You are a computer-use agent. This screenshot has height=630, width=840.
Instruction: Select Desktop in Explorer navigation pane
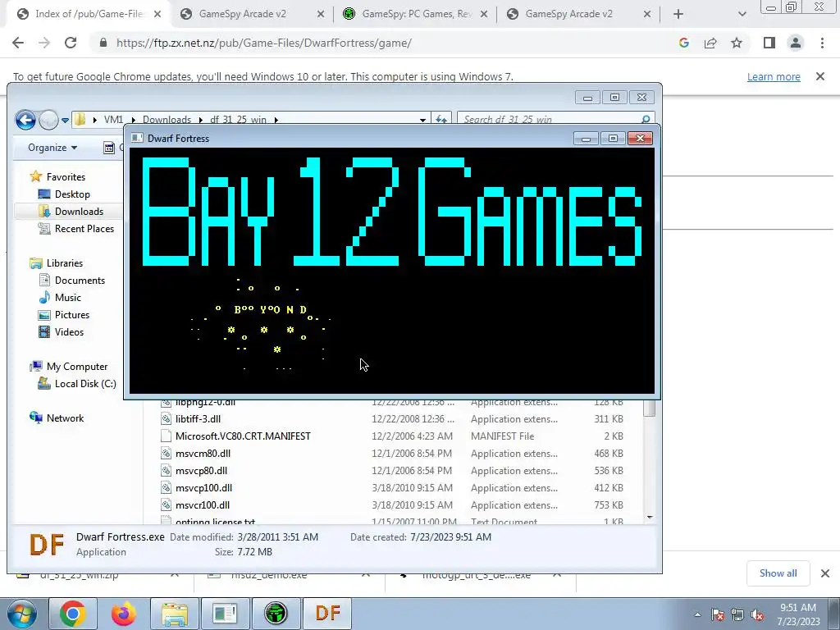click(x=72, y=194)
